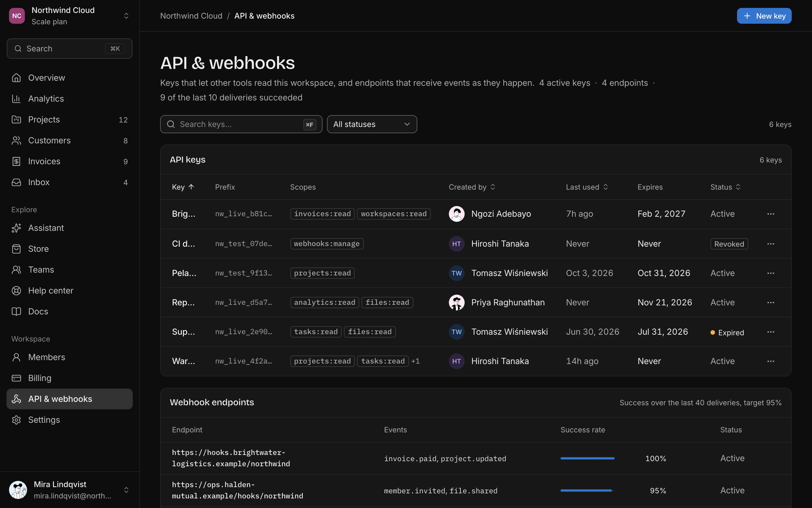Expand the All statuses filter dropdown
This screenshot has width=812, height=508.
(372, 124)
